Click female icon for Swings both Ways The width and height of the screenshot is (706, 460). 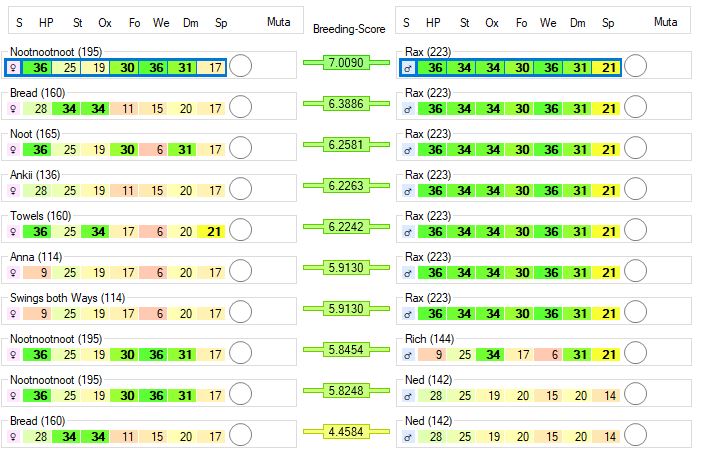click(x=14, y=313)
